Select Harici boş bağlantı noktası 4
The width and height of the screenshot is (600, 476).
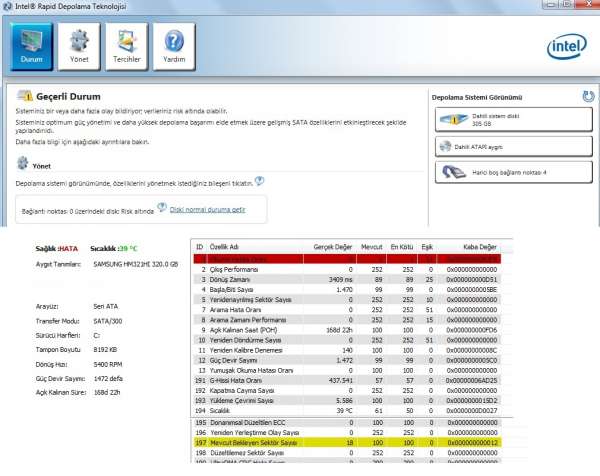514,172
